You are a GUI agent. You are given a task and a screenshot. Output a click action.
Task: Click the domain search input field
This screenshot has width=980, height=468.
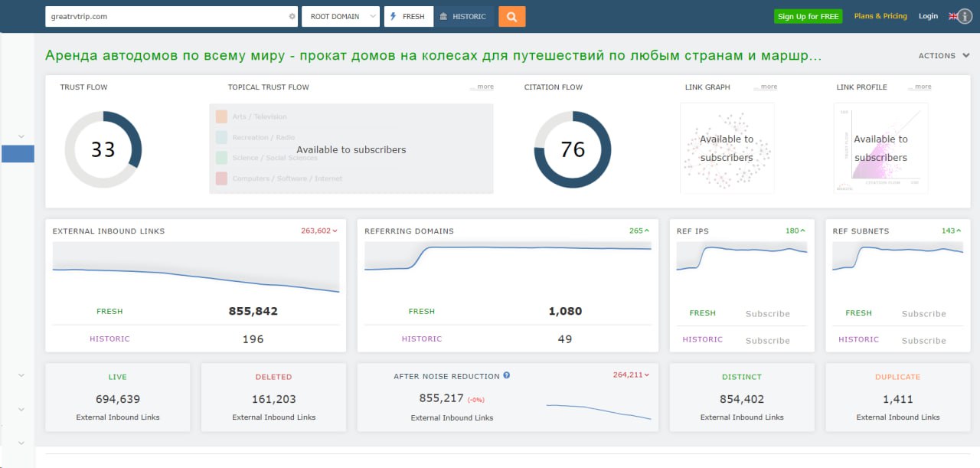pyautogui.click(x=165, y=16)
